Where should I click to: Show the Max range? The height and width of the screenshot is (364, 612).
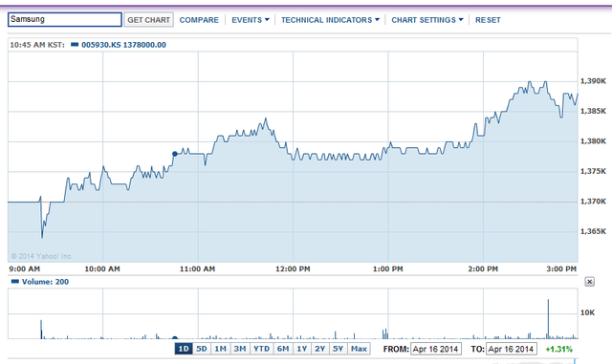(x=360, y=349)
